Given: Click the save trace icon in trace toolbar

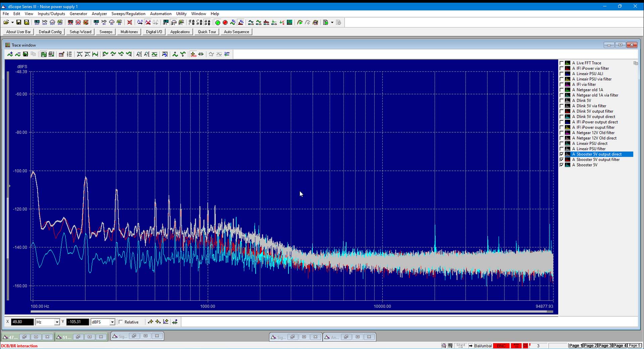Looking at the screenshot, I should pyautogui.click(x=25, y=54).
